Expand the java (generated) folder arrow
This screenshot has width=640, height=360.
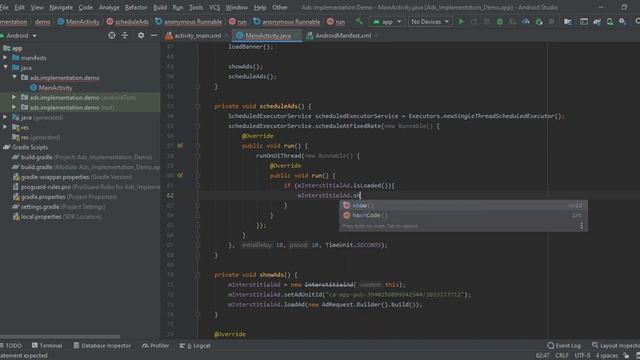point(5,118)
